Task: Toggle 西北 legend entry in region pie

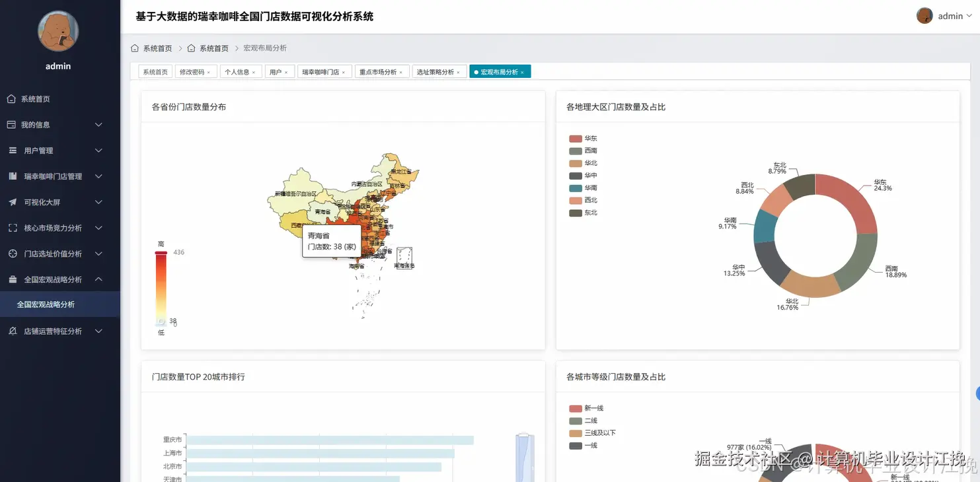Action: 583,200
